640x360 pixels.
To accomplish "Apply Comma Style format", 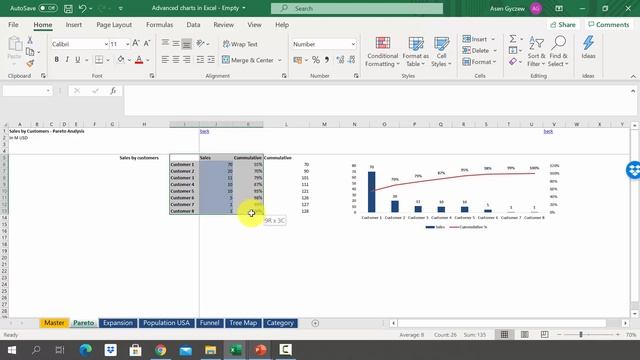I will pyautogui.click(x=327, y=60).
